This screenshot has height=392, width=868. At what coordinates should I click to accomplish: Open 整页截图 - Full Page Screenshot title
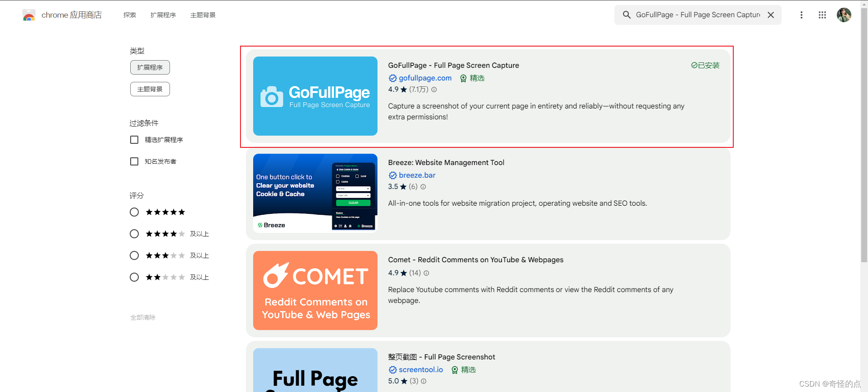tap(441, 357)
